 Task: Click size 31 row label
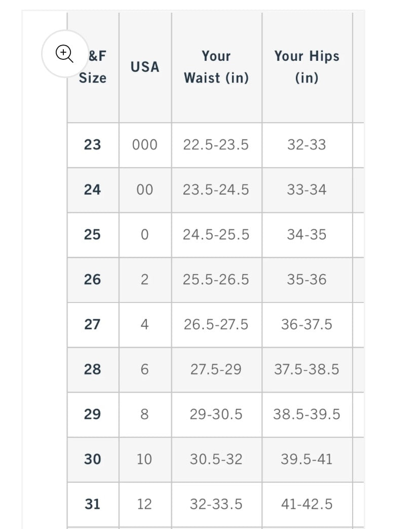92,504
